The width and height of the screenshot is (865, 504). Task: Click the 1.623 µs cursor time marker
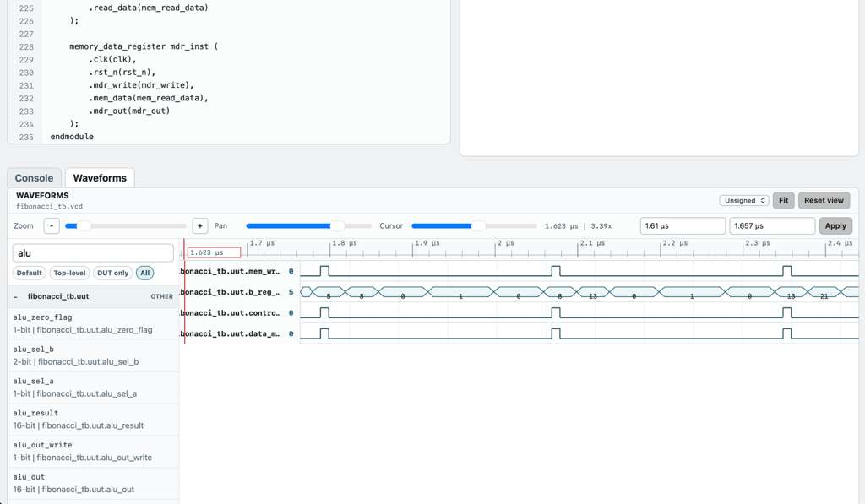(214, 252)
